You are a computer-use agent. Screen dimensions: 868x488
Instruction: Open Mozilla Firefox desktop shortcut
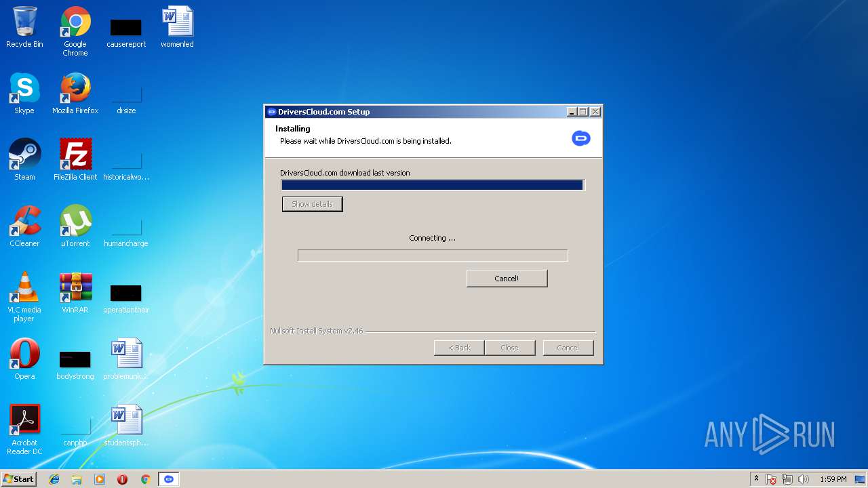tap(75, 94)
